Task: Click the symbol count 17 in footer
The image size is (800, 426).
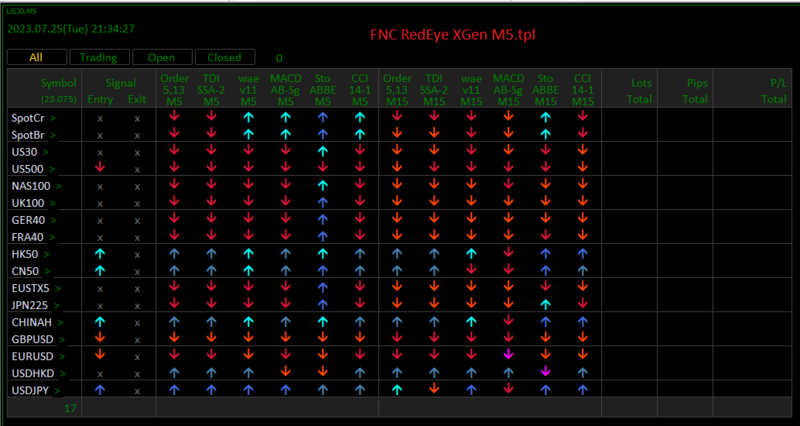Action: click(x=70, y=408)
